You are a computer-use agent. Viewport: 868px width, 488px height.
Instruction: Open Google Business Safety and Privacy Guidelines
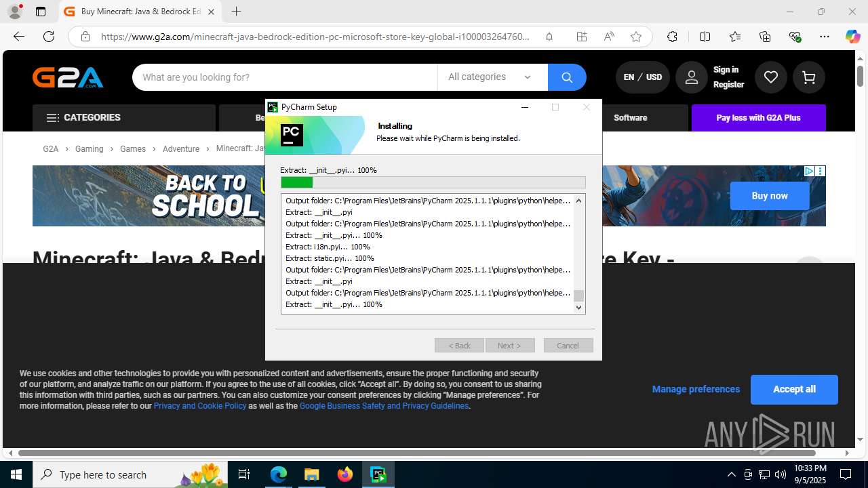384,406
